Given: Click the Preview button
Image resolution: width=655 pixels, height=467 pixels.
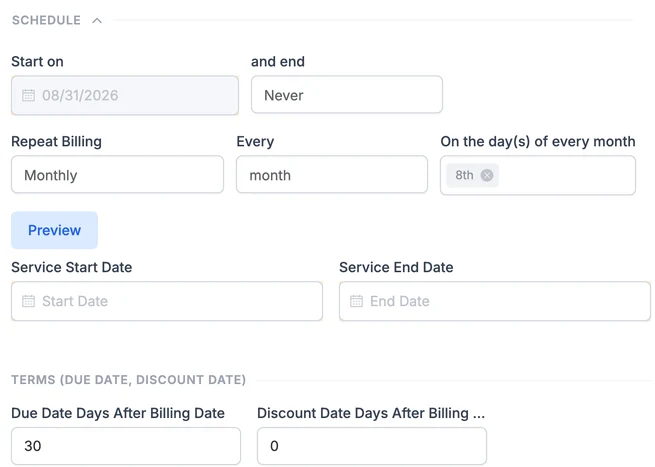Looking at the screenshot, I should 54,230.
